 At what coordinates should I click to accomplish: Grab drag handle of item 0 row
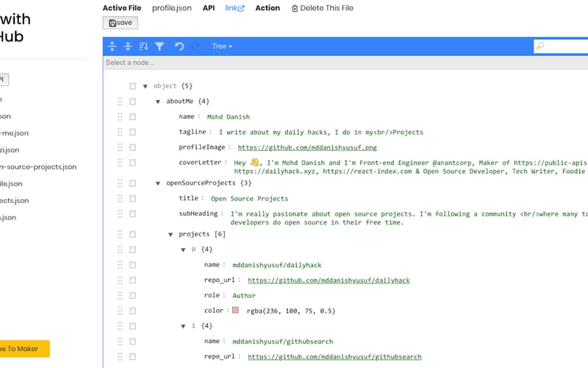pyautogui.click(x=120, y=250)
